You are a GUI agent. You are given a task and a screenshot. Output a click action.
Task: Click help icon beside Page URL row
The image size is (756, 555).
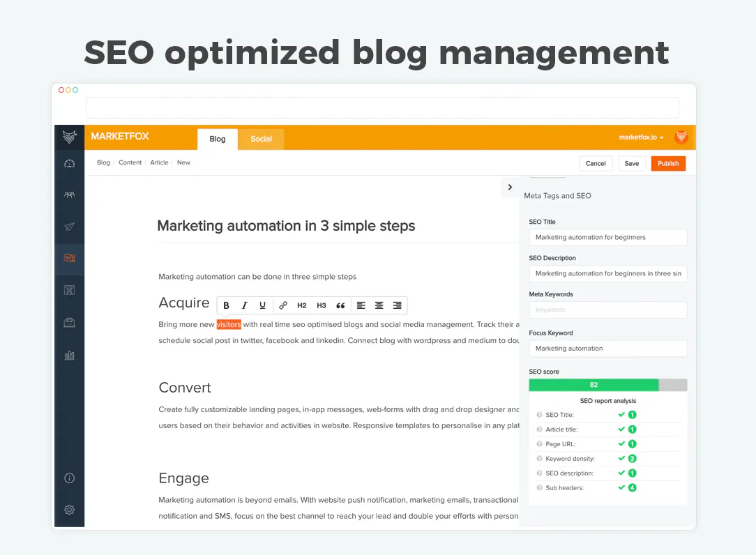pyautogui.click(x=539, y=443)
